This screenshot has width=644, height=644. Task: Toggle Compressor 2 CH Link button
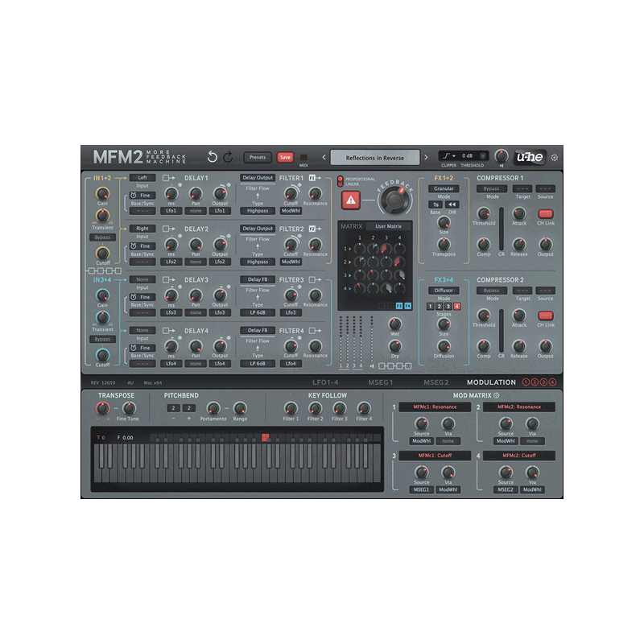click(x=546, y=316)
